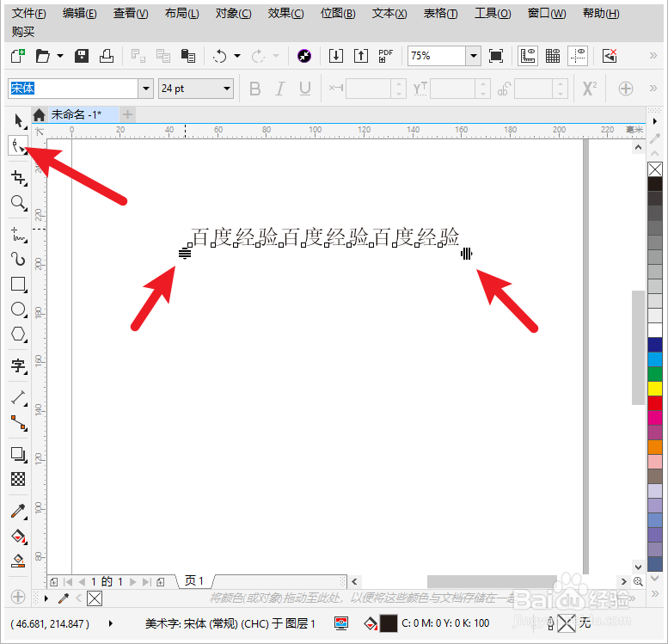Click the Open file folder icon
This screenshot has width=668, height=644.
(42, 56)
